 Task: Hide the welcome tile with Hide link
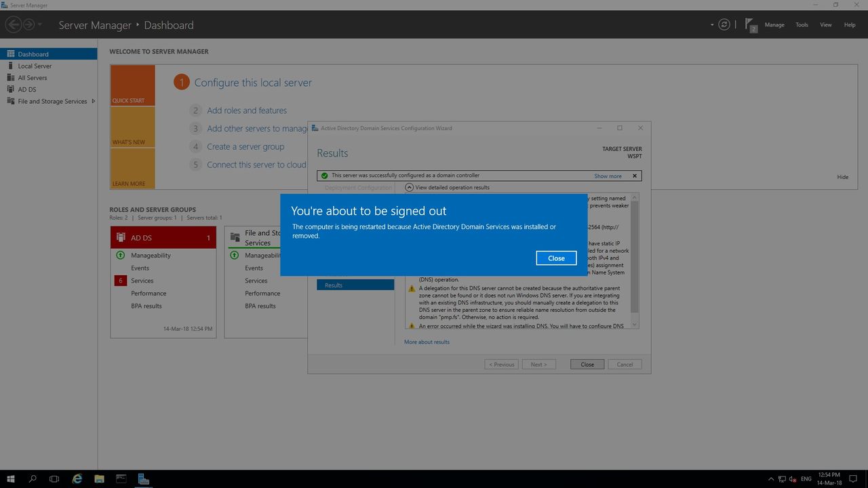tap(843, 177)
